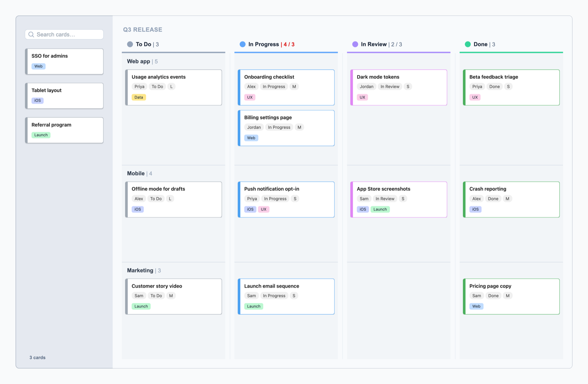Image resolution: width=588 pixels, height=384 pixels.
Task: Click the Web app swimlane heading
Action: (142, 61)
